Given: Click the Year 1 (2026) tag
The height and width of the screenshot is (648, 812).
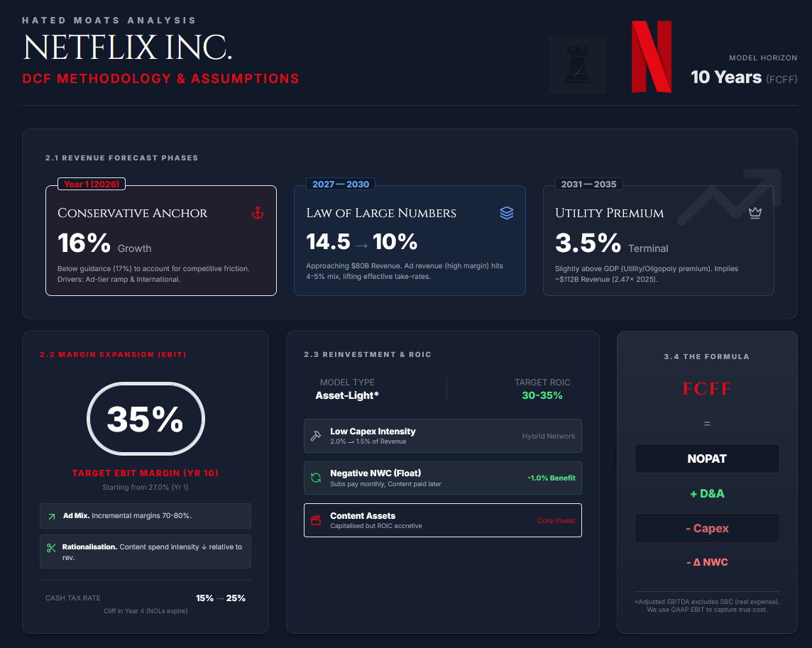Looking at the screenshot, I should 92,184.
